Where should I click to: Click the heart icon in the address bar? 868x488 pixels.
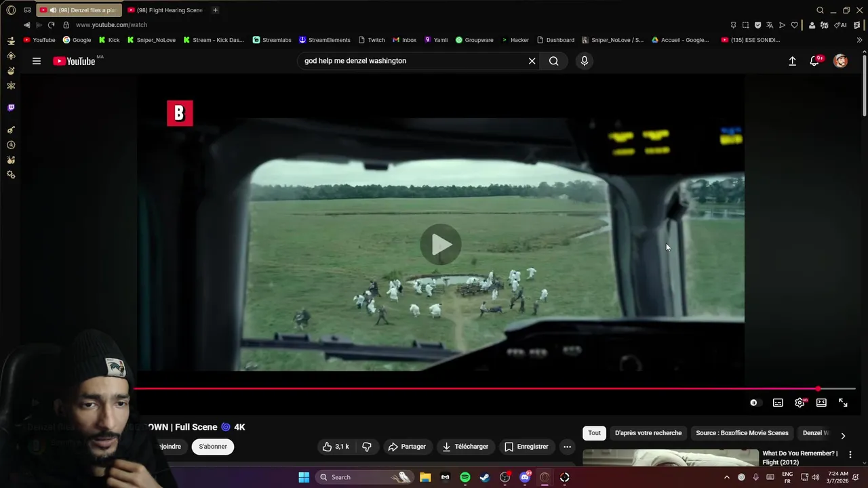pos(794,25)
